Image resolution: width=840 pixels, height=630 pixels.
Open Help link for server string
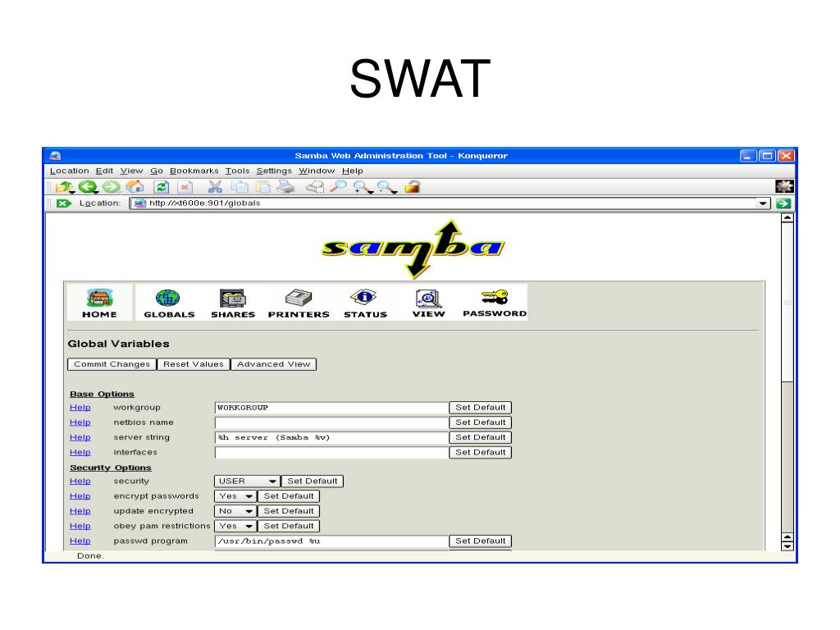[80, 438]
